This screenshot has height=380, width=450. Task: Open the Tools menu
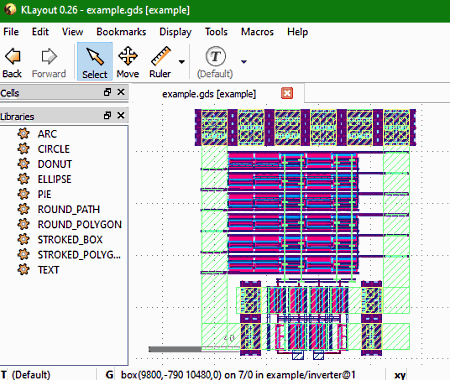pyautogui.click(x=216, y=32)
